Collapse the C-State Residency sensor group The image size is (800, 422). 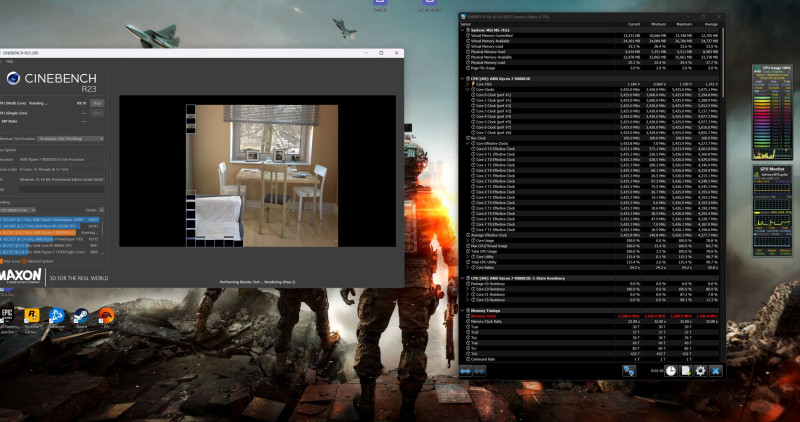point(463,278)
